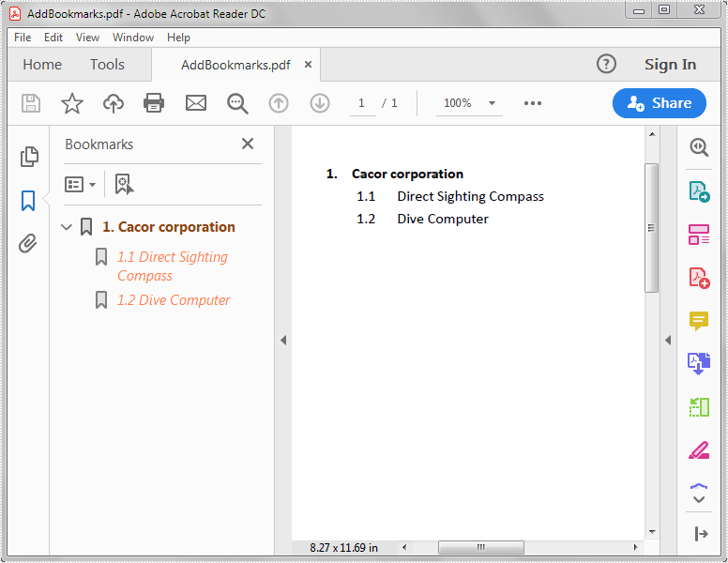The width and height of the screenshot is (728, 563).
Task: Open the Window menu
Action: click(133, 38)
